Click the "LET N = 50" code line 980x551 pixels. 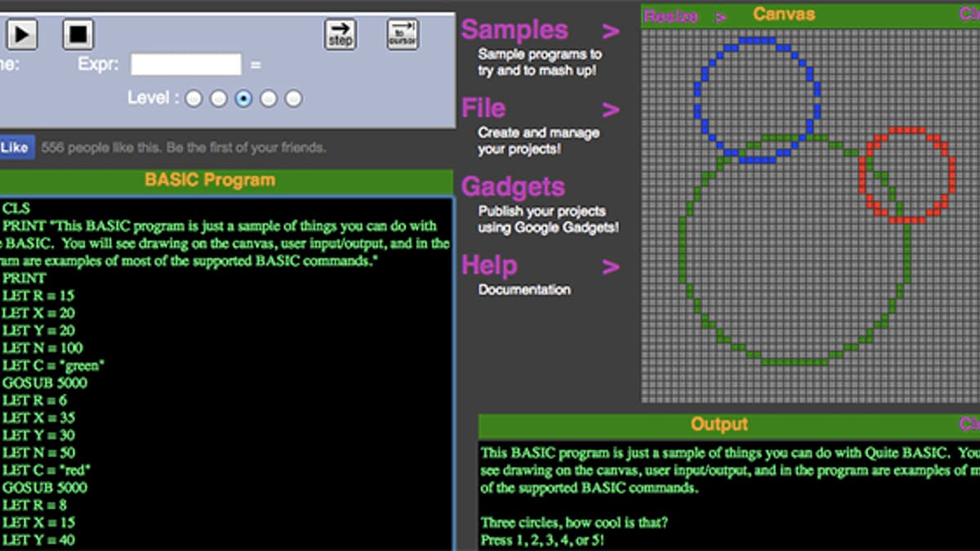click(x=39, y=452)
